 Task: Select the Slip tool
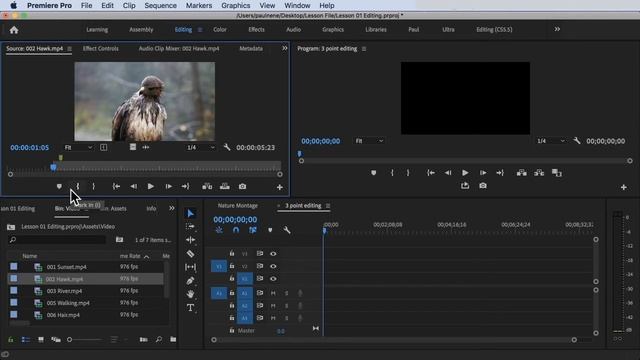pos(190,267)
